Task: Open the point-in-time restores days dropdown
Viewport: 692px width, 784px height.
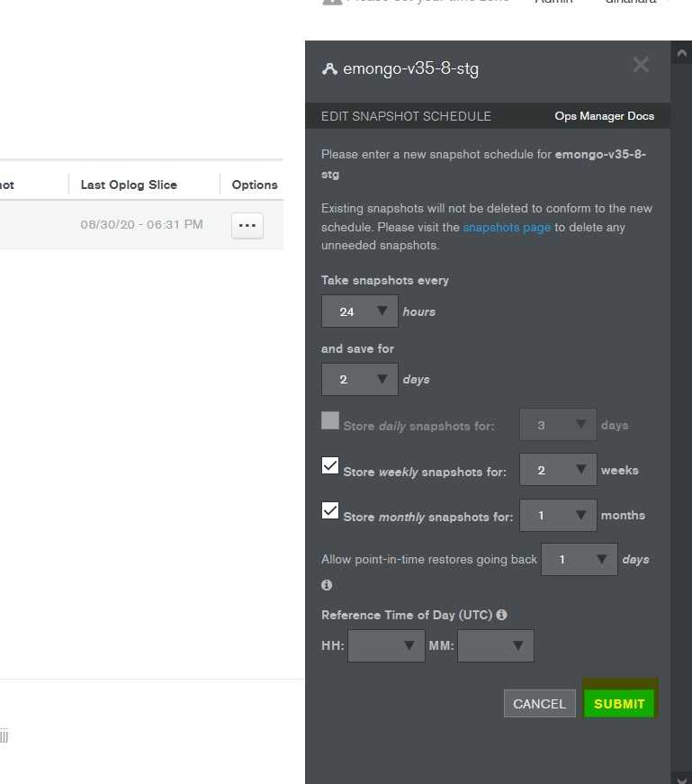Action: click(x=580, y=559)
